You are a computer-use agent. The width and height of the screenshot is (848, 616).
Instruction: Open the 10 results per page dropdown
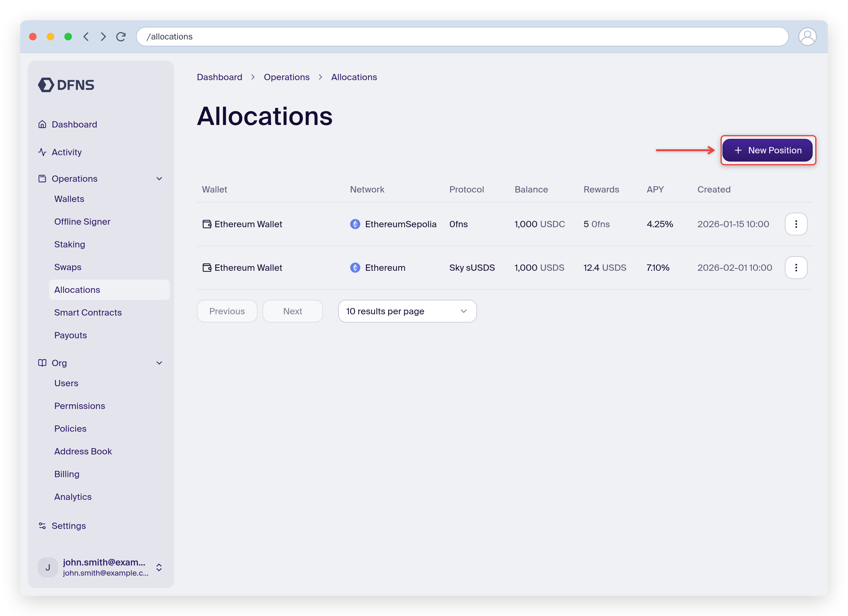(x=407, y=311)
